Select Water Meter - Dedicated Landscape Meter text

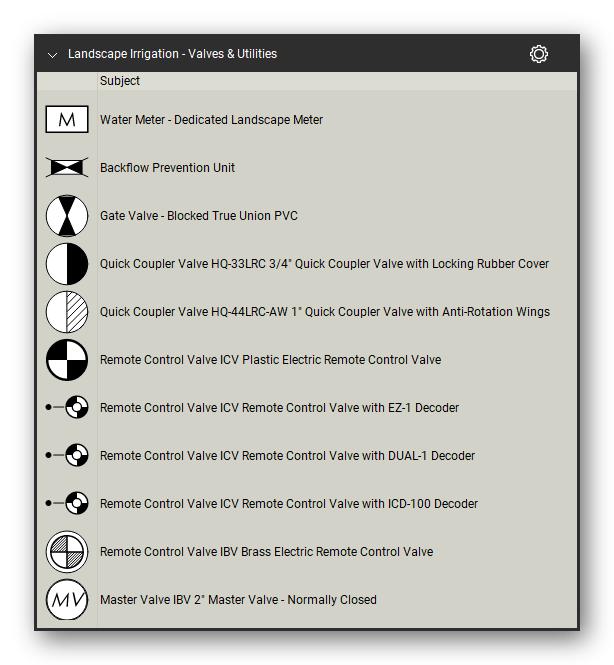[x=211, y=120]
